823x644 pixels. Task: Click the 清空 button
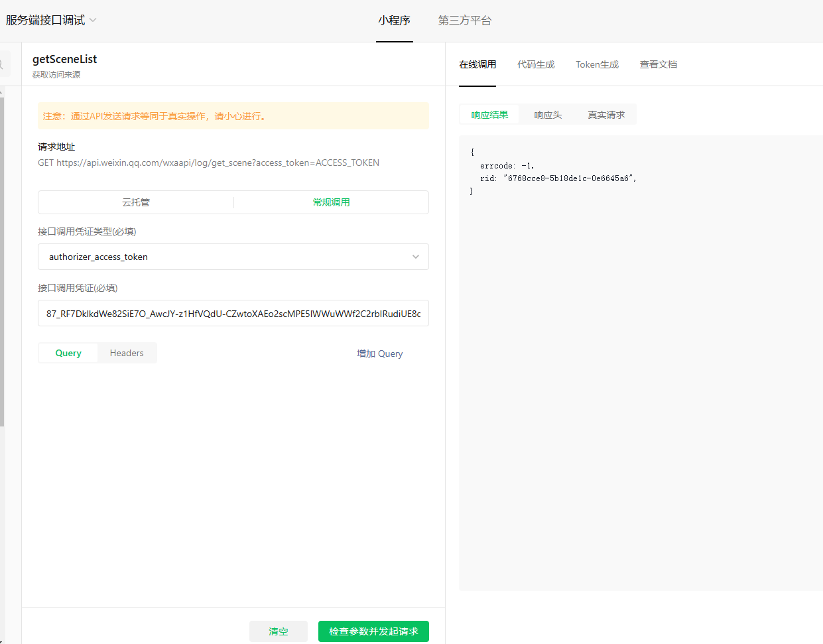tap(279, 631)
